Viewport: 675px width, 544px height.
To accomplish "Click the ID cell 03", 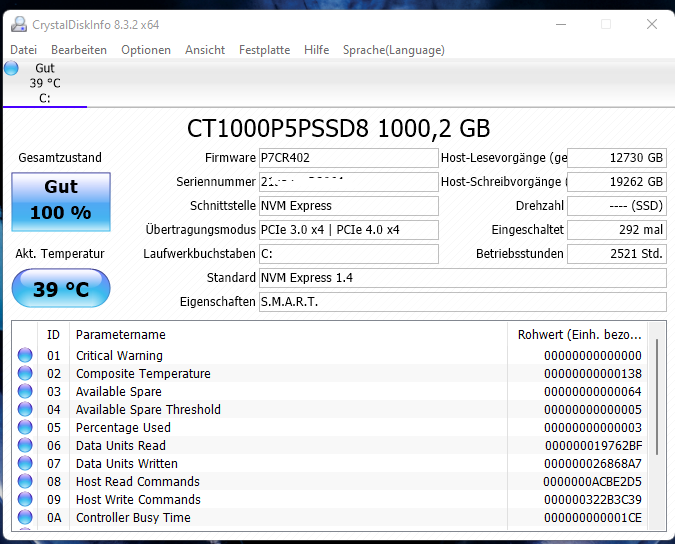I will click(x=54, y=392).
